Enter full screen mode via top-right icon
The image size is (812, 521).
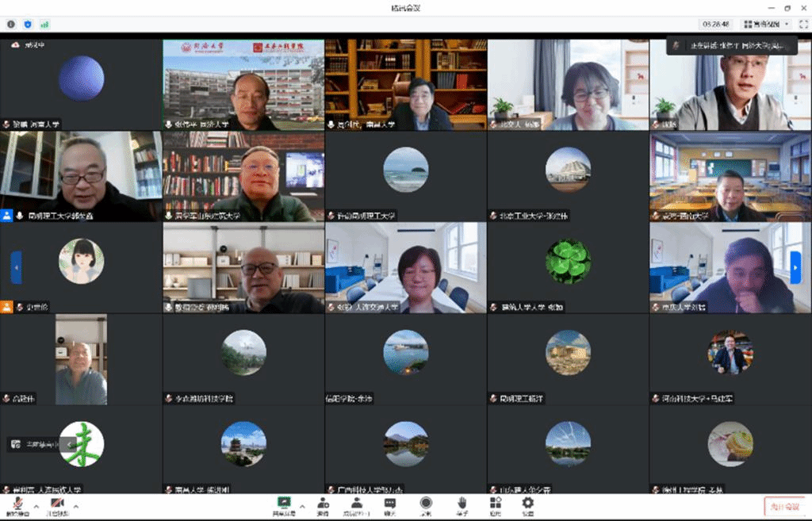coord(802,24)
